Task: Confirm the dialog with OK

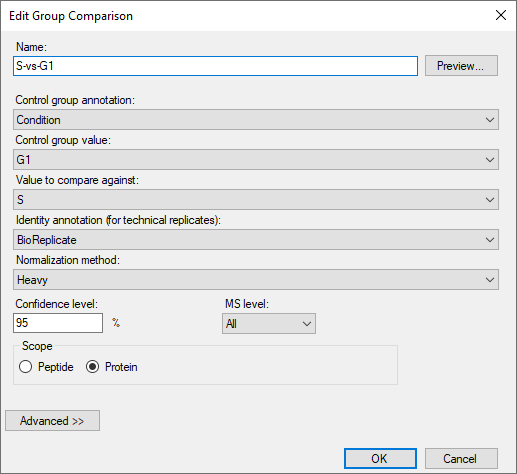Action: pyautogui.click(x=380, y=459)
